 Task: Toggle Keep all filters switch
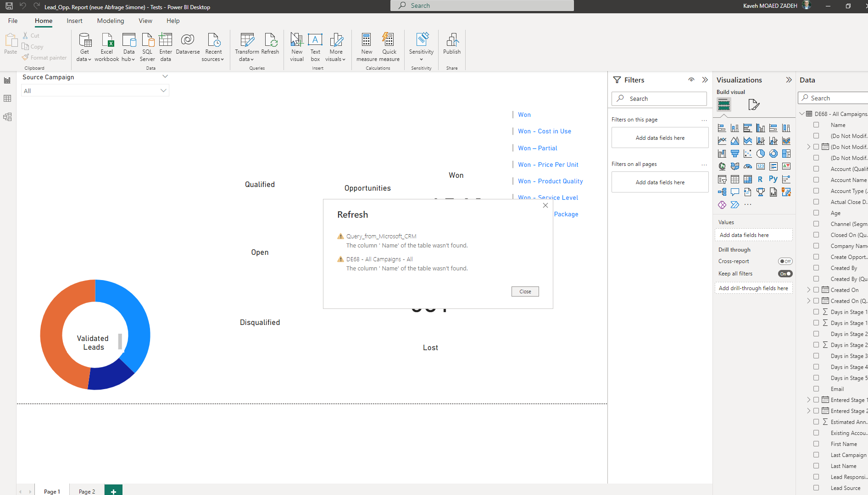click(x=785, y=274)
